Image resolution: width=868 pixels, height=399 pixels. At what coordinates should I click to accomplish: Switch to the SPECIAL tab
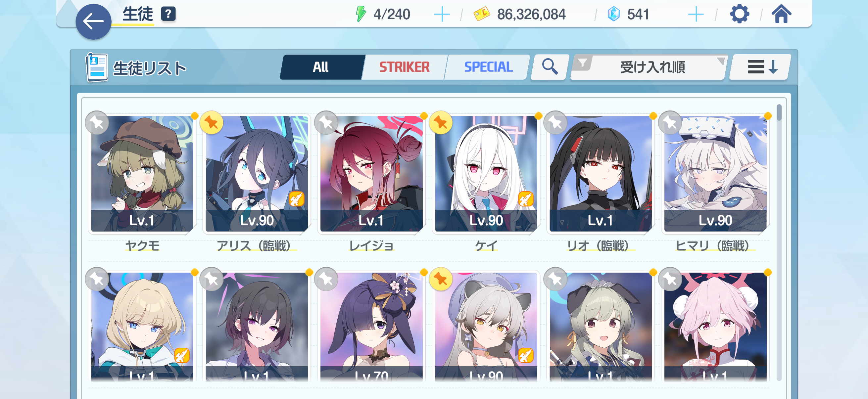(x=488, y=67)
